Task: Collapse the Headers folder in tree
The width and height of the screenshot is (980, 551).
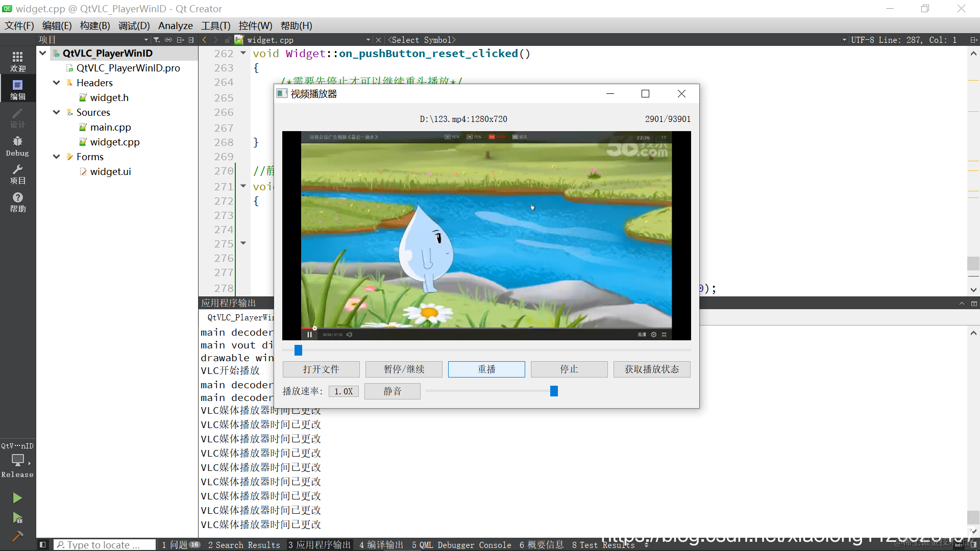Action: point(57,83)
